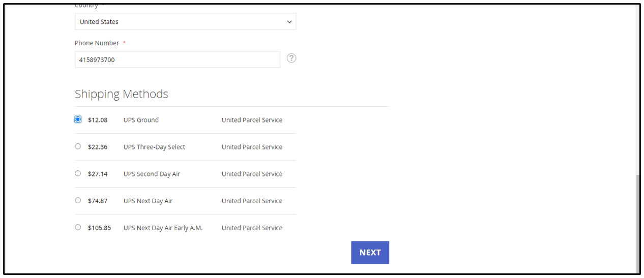The width and height of the screenshot is (644, 278).
Task: Select UPS Next Day Air Early A.M. radio
Action: click(78, 227)
